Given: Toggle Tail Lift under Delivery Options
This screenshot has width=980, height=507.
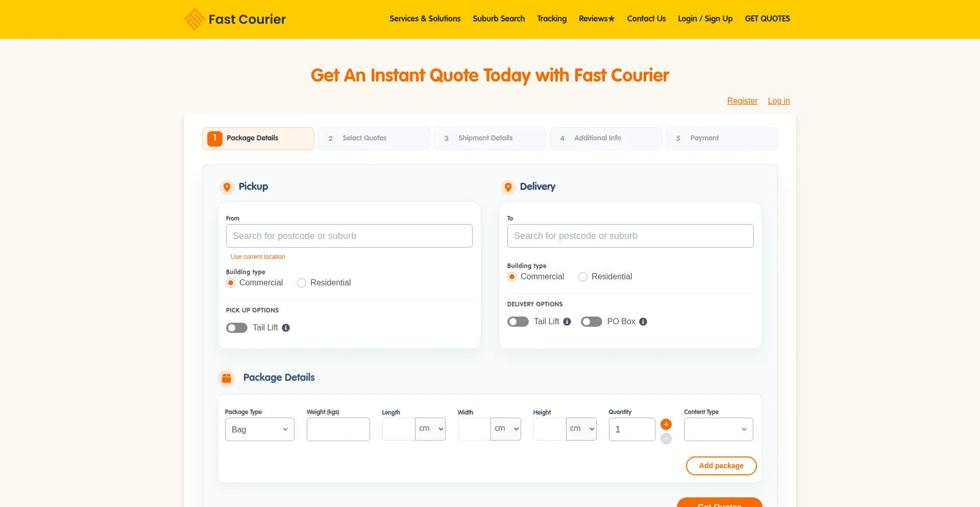Looking at the screenshot, I should [518, 322].
